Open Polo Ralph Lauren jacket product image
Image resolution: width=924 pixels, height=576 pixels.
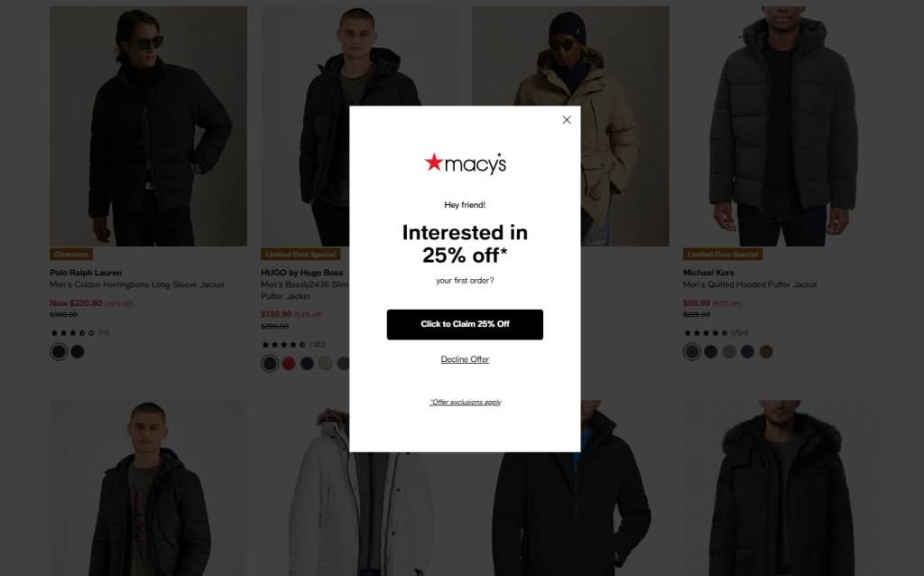(x=149, y=126)
